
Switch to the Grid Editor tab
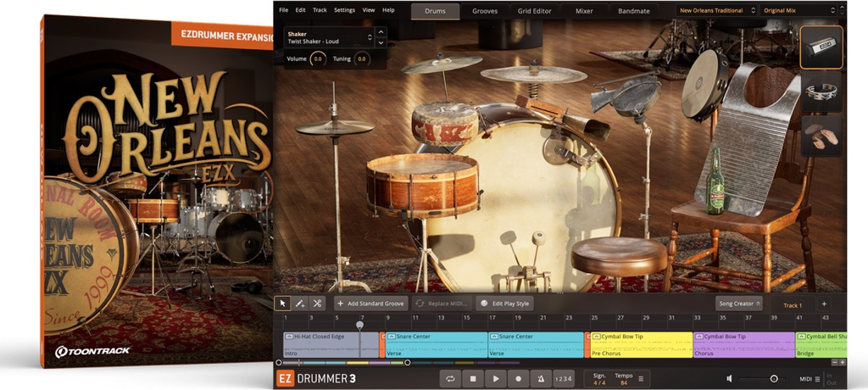pyautogui.click(x=534, y=11)
